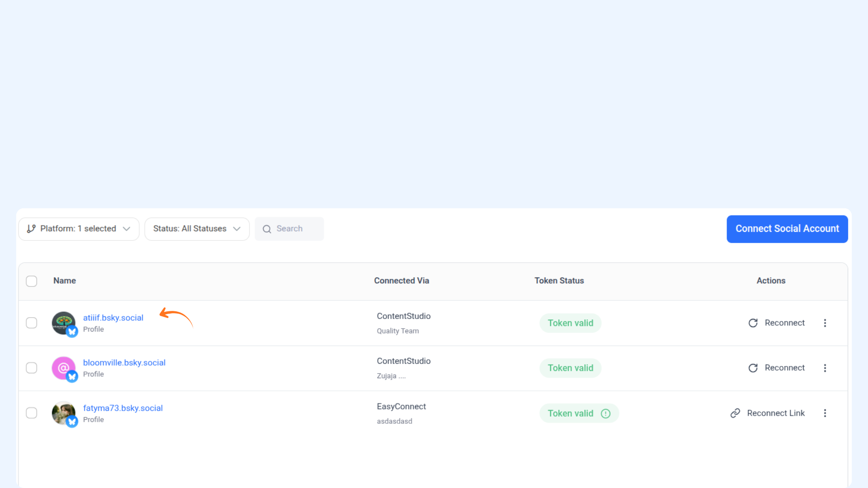Viewport: 868px width, 488px height.
Task: Click the Reconnect refresh icon for bloomville.bsky.social
Action: pyautogui.click(x=753, y=368)
